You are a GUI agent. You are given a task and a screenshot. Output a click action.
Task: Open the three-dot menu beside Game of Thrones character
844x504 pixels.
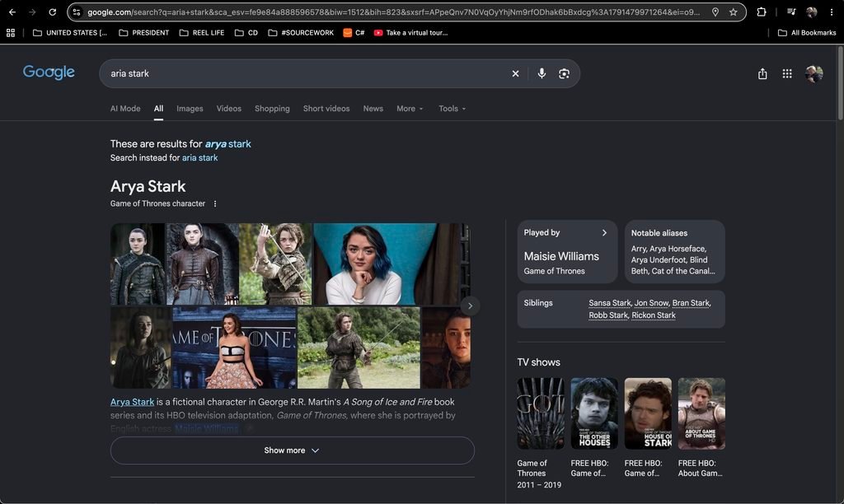215,204
